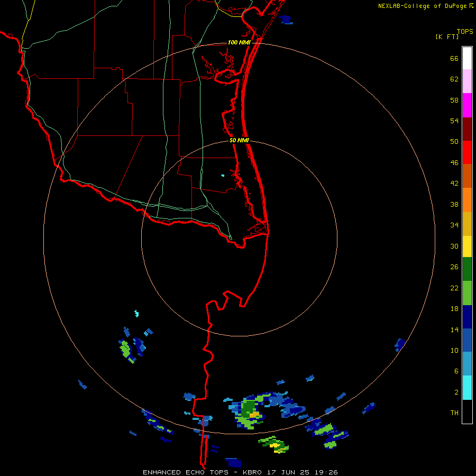This screenshot has height=476, width=476.
Task: Pick the magenta swatch in tops legend
Action: tap(467, 105)
